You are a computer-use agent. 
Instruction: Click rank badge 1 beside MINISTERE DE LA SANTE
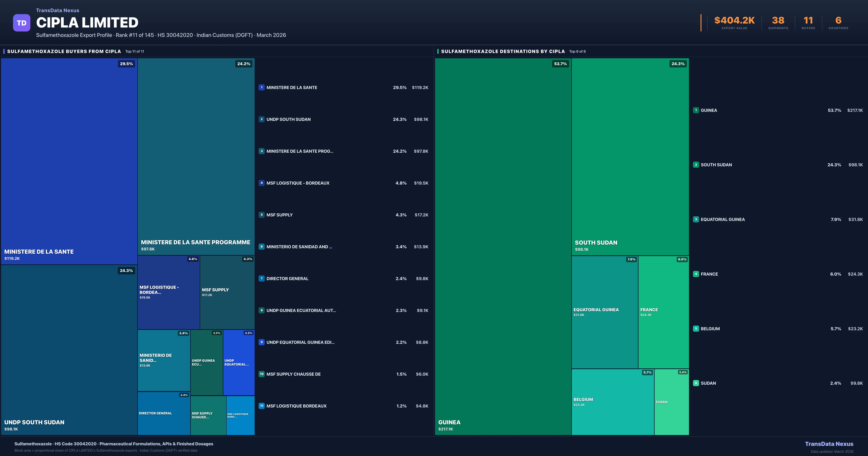pos(261,87)
